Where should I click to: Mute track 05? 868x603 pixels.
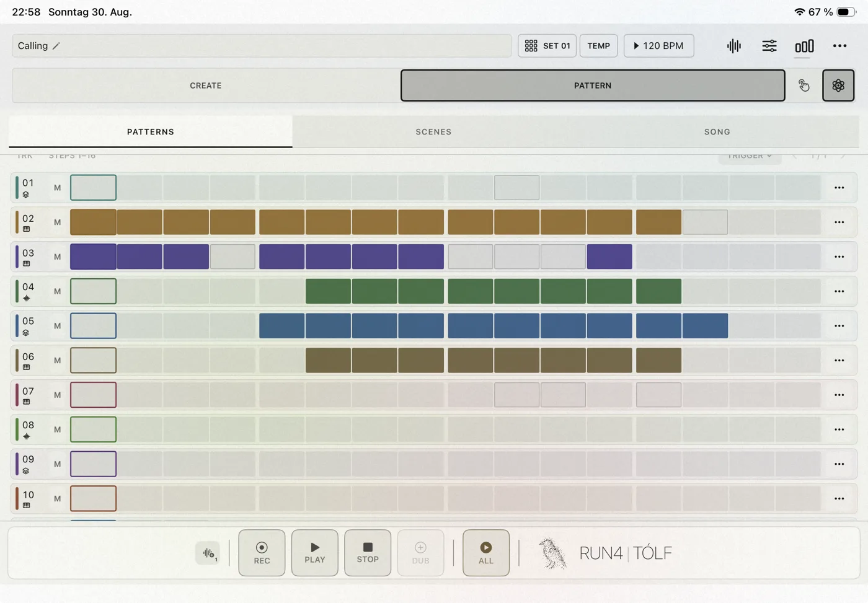pos(57,326)
